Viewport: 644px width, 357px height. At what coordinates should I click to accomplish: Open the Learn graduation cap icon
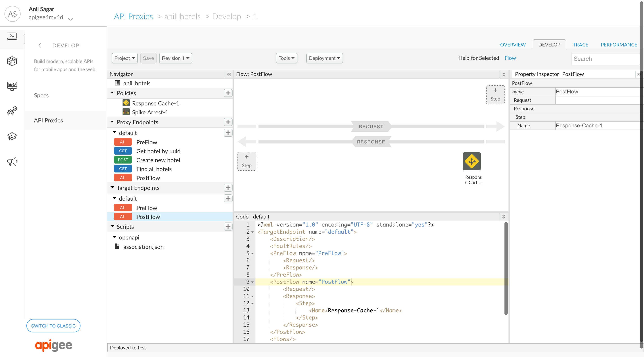pyautogui.click(x=12, y=136)
